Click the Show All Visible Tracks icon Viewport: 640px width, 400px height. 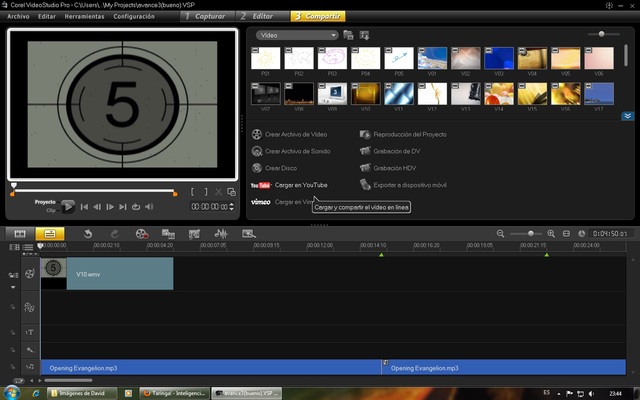pos(14,247)
